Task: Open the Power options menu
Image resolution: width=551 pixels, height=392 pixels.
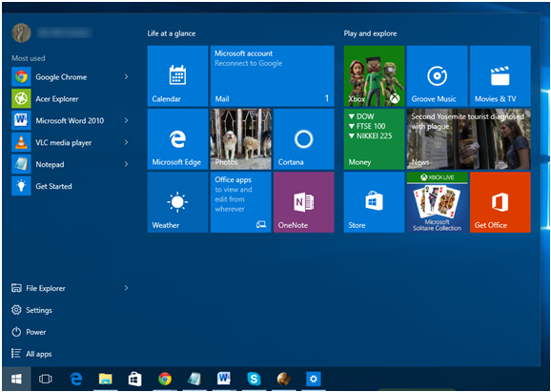Action: pos(29,332)
